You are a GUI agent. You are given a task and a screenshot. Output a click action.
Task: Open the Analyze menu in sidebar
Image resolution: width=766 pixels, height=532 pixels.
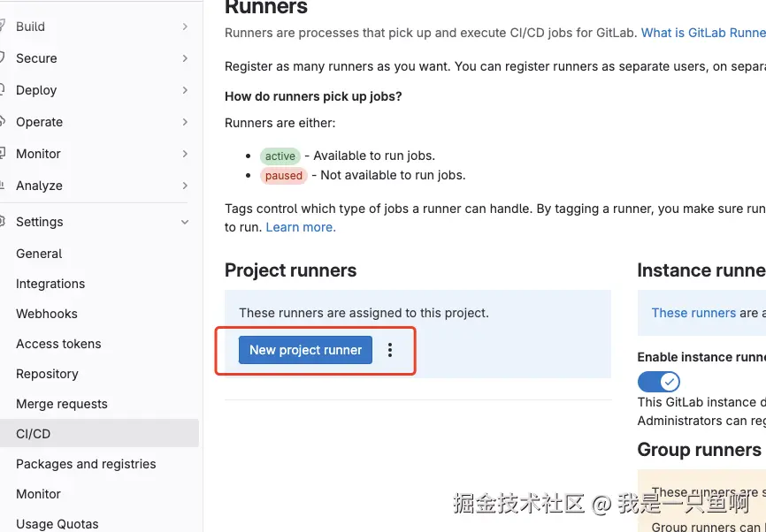96,186
